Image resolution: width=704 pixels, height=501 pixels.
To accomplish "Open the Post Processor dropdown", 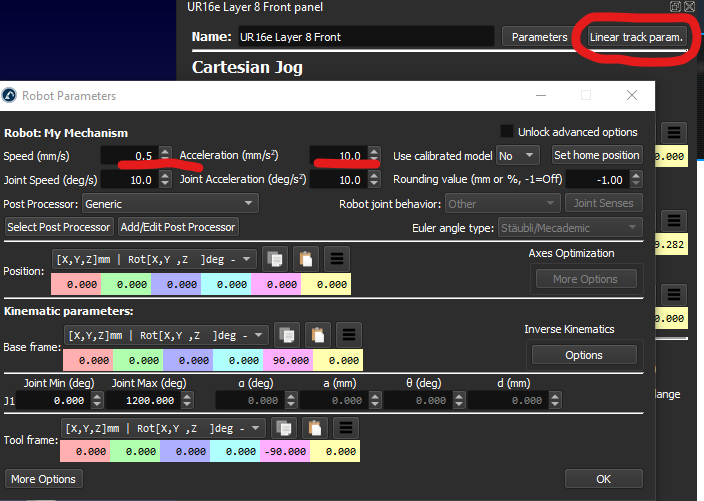I will pos(170,203).
